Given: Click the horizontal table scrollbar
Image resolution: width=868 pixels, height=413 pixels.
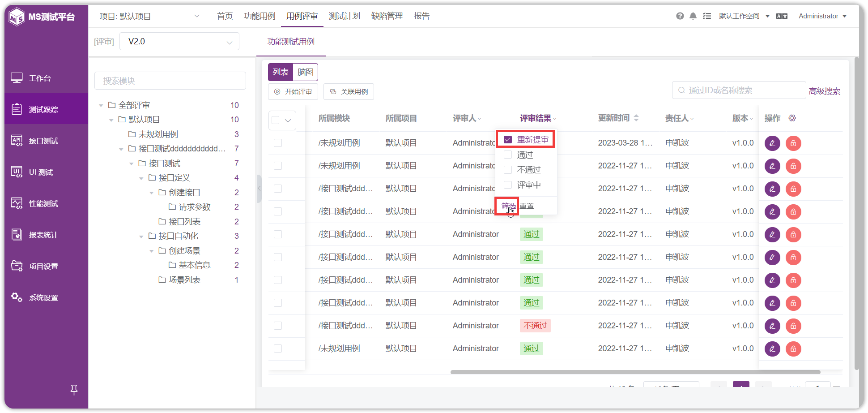Looking at the screenshot, I should click(x=635, y=372).
